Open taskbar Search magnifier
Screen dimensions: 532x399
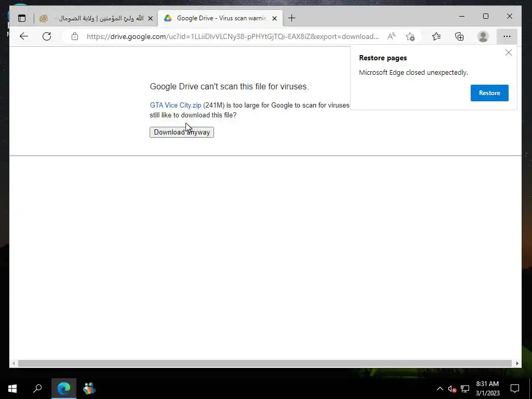(37, 389)
